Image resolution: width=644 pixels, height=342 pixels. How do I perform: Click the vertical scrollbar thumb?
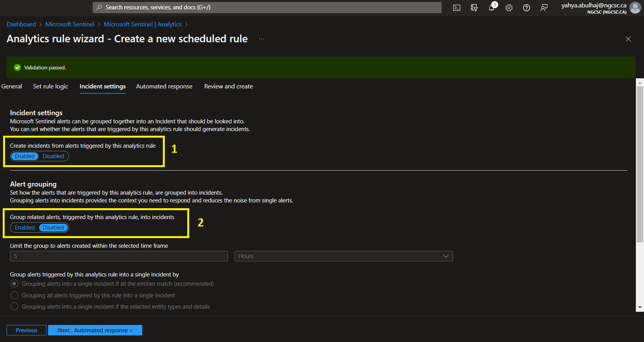click(640, 164)
